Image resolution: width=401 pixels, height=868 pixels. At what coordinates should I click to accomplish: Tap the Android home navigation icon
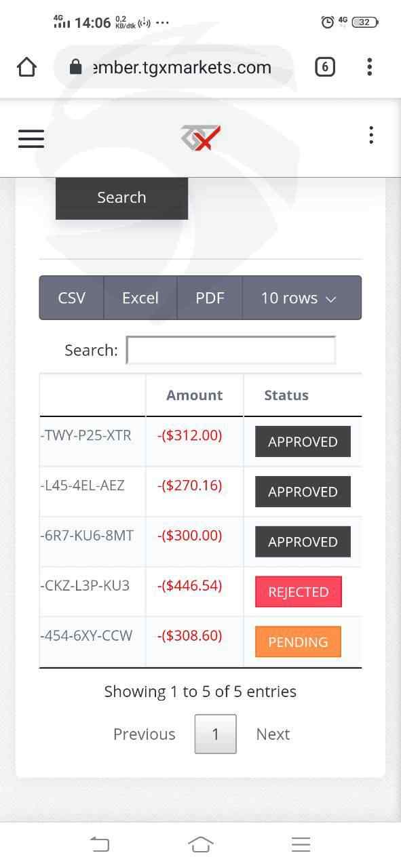200,844
